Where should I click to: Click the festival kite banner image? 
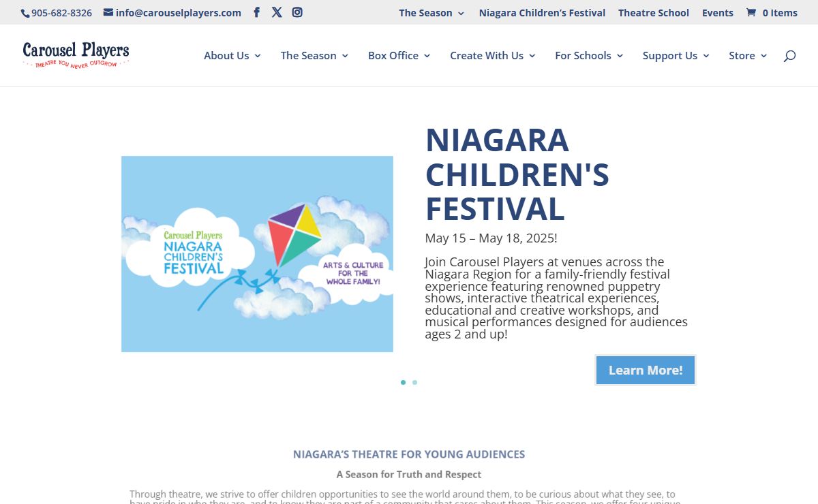pyautogui.click(x=257, y=254)
